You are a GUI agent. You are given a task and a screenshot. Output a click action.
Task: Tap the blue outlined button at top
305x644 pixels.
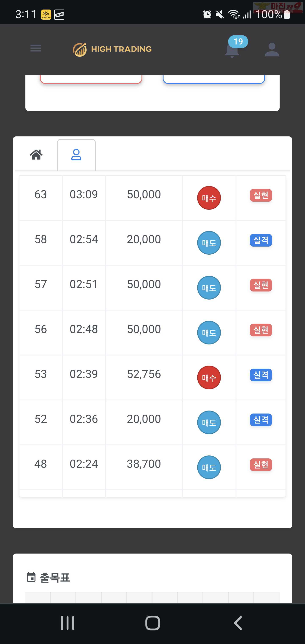click(214, 79)
